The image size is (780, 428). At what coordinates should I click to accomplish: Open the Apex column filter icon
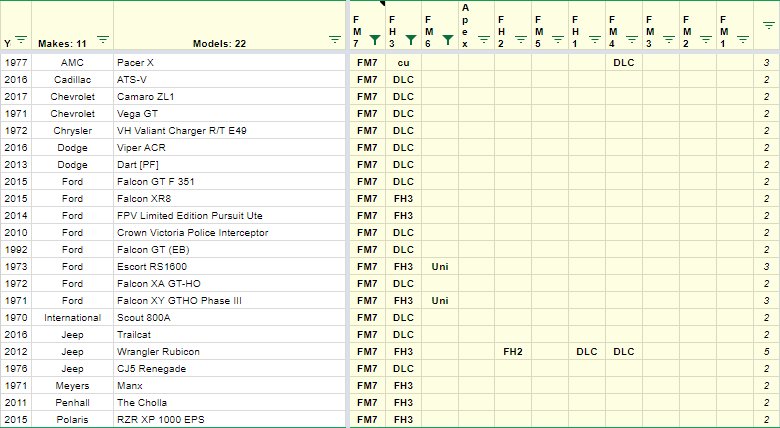484,39
